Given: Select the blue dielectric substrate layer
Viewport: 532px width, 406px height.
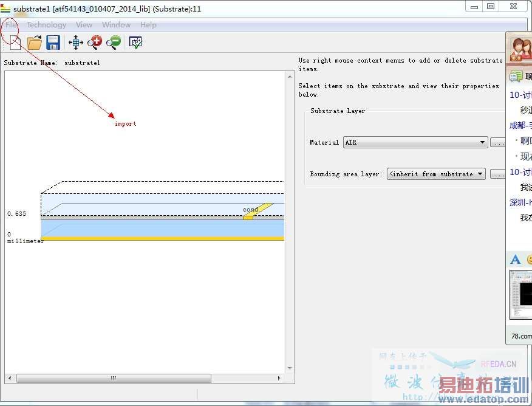Looking at the screenshot, I should [x=162, y=228].
